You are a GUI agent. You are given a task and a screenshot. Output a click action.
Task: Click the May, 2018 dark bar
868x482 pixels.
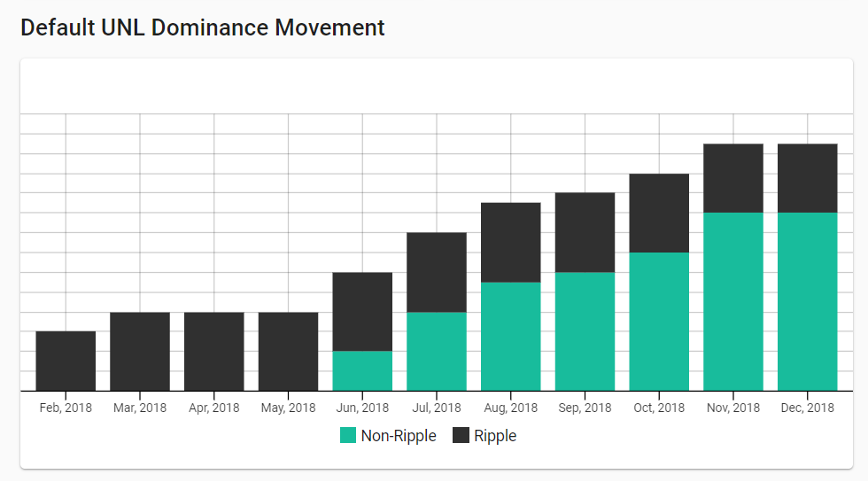coord(289,351)
